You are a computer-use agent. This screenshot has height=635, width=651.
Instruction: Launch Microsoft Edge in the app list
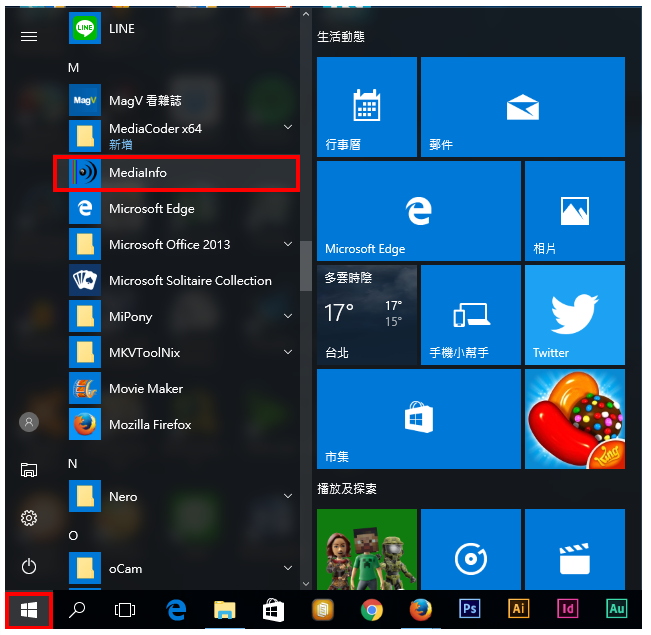[176, 208]
